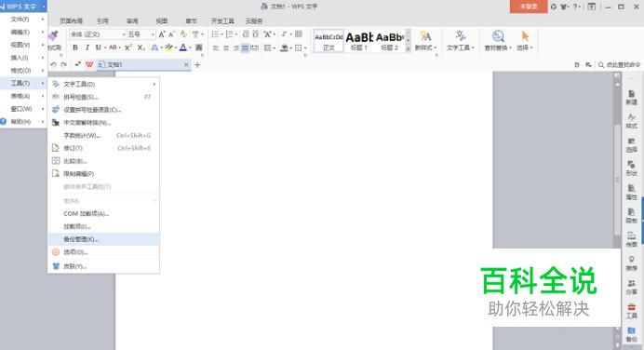Switch to 页面布局 ribbon tab
This screenshot has height=350, width=644.
coord(71,21)
